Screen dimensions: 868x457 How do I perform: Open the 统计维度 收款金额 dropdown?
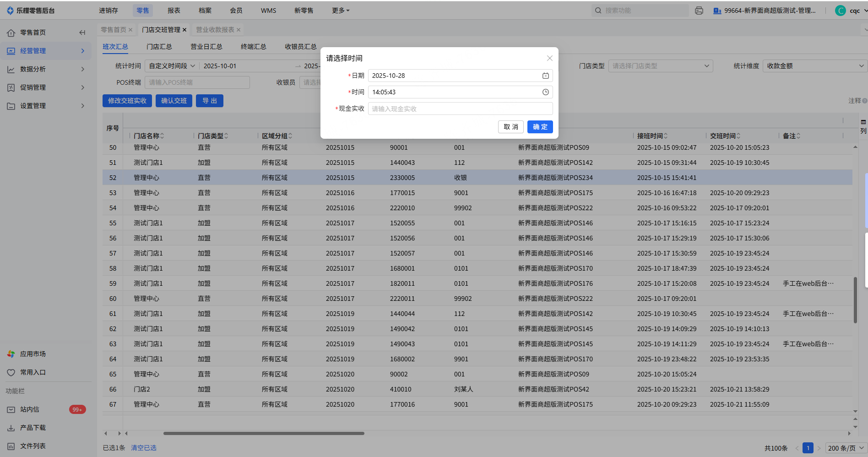click(x=814, y=66)
